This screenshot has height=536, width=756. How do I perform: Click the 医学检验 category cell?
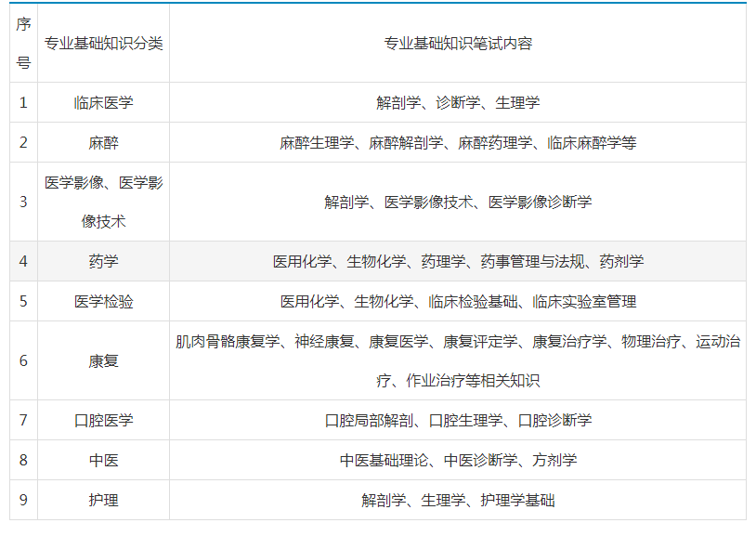coord(103,302)
